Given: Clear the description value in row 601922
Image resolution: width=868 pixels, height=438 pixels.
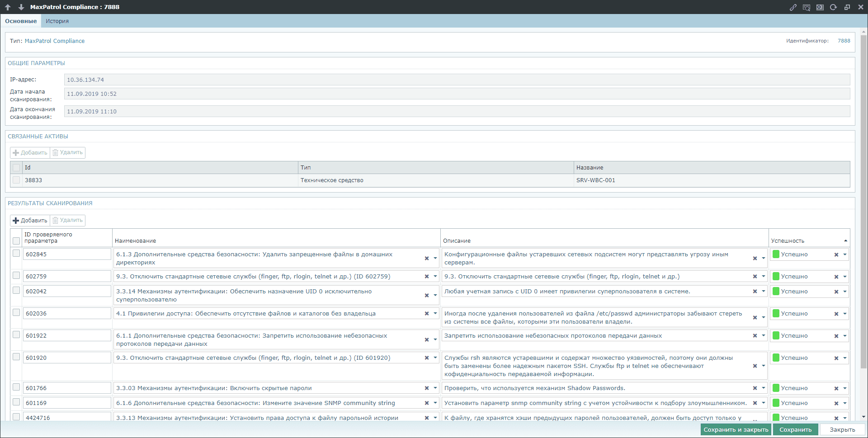Looking at the screenshot, I should click(755, 336).
